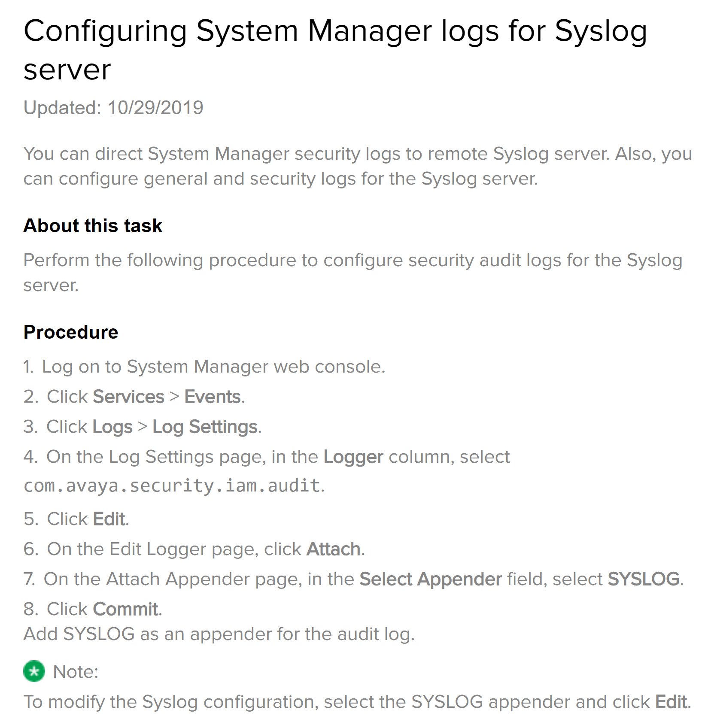Click the Updated 10/29/2019 date text
This screenshot has height=728, width=720.
click(113, 108)
